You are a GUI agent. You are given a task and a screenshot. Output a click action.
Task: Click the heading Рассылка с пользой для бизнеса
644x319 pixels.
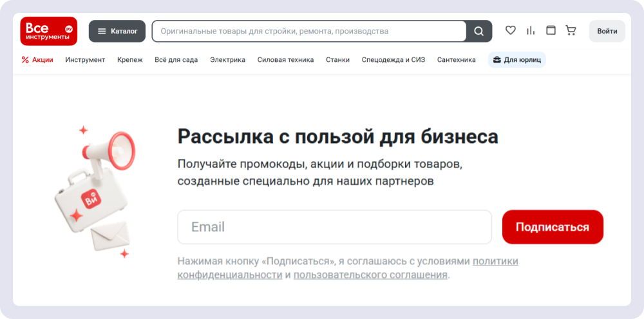[x=337, y=137]
